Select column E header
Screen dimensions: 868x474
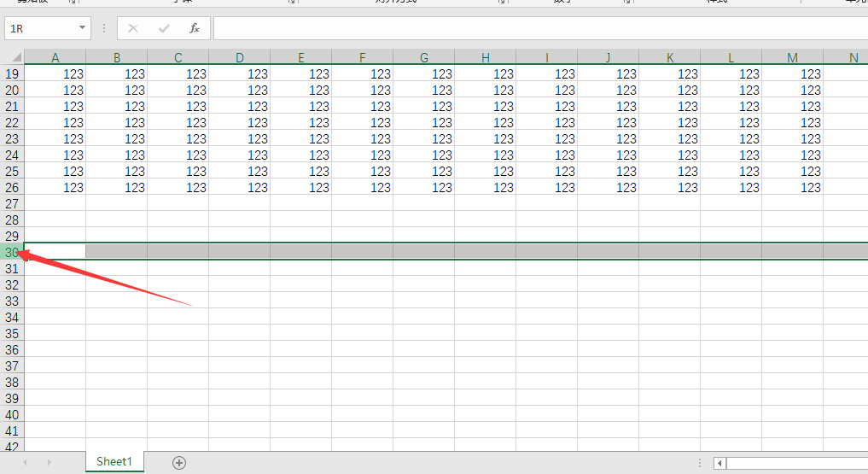tap(301, 57)
